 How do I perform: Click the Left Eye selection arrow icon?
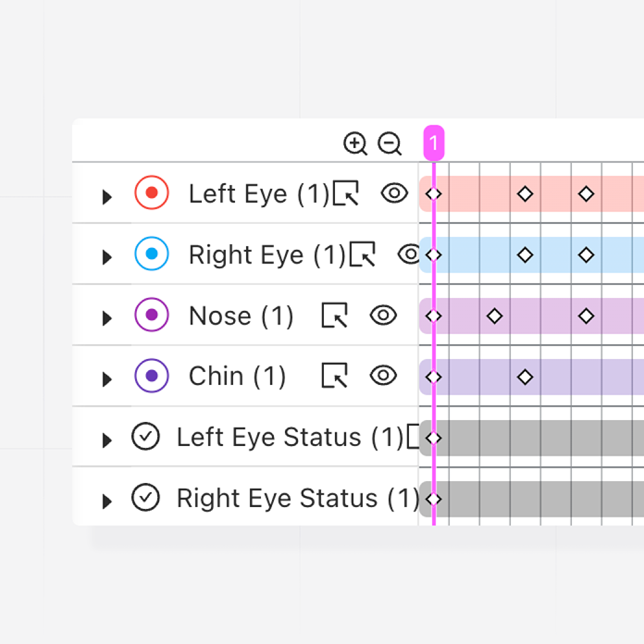coord(345,193)
